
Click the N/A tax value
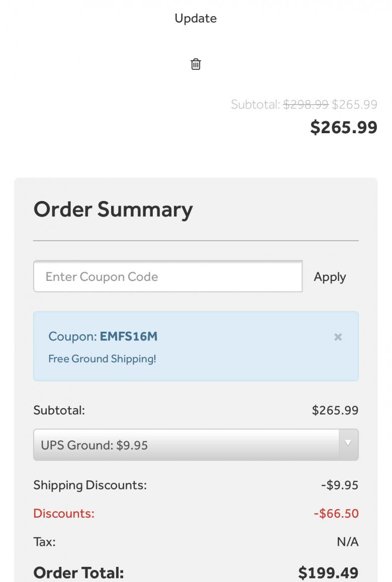click(x=347, y=542)
